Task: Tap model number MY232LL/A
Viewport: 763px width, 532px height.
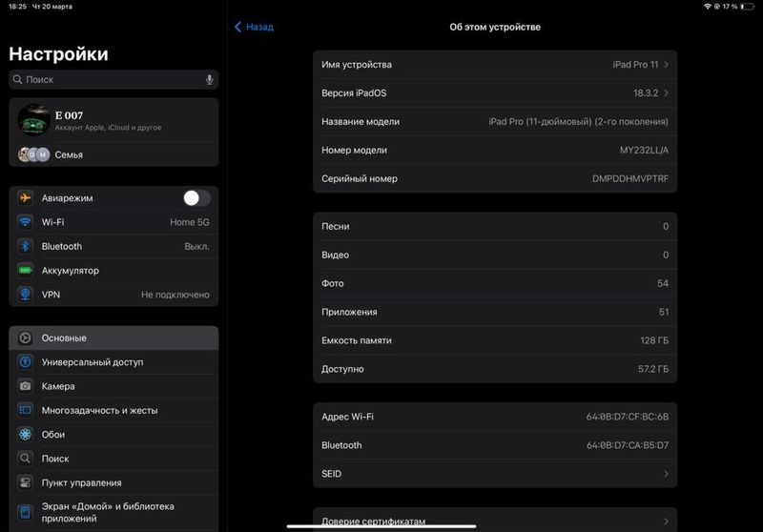Action: (644, 151)
